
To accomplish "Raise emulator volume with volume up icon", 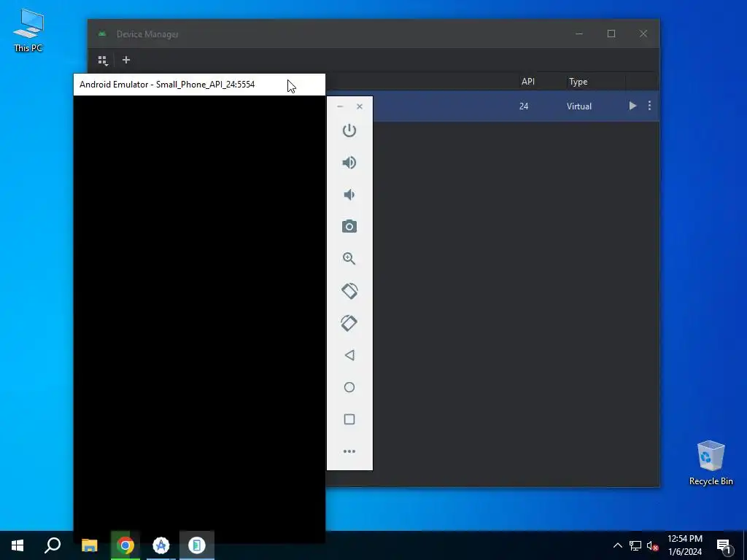I will point(349,163).
